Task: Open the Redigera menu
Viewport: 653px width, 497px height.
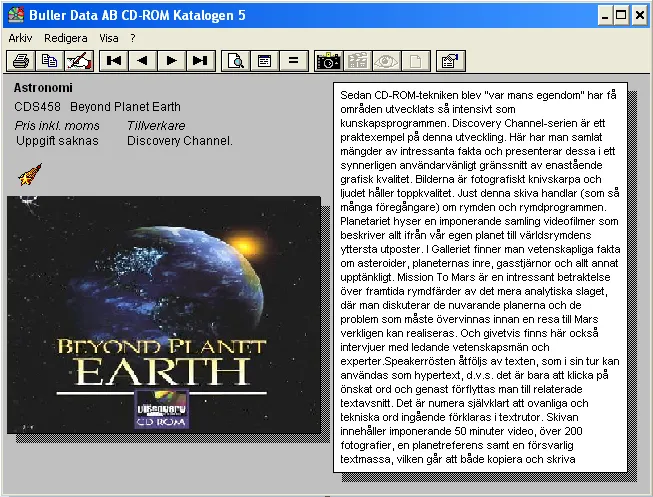Action: pyautogui.click(x=66, y=38)
